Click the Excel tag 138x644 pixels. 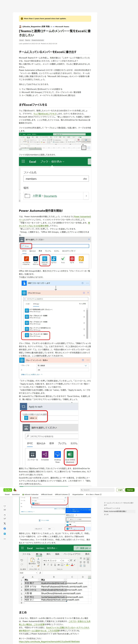(x=21, y=40)
